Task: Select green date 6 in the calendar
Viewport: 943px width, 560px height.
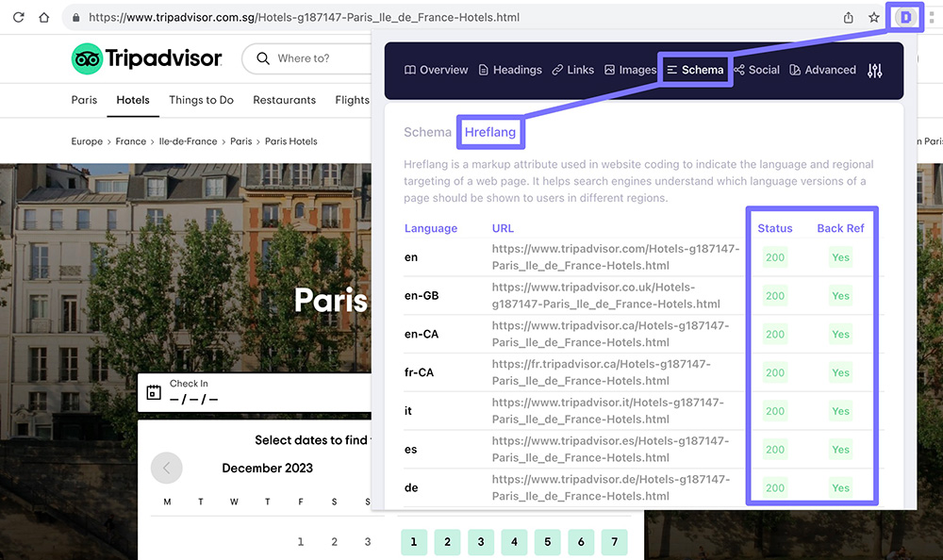Action: (581, 542)
